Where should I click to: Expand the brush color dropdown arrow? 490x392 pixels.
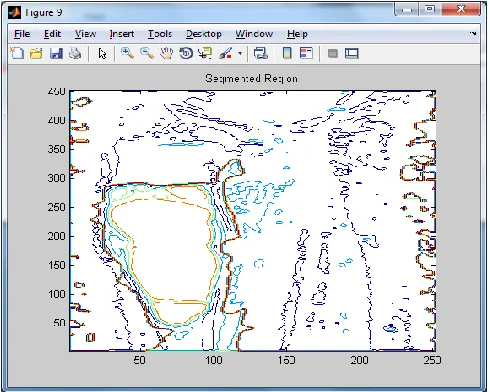[240, 53]
